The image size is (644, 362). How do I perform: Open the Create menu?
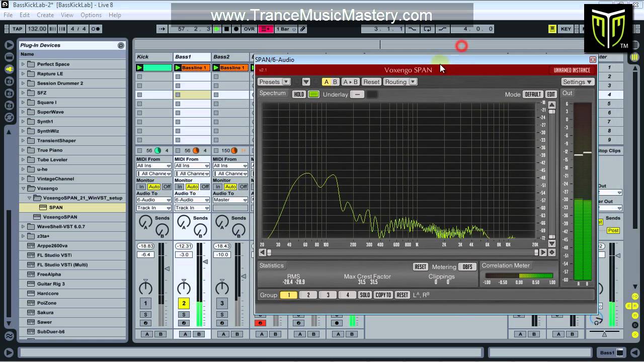(x=45, y=15)
